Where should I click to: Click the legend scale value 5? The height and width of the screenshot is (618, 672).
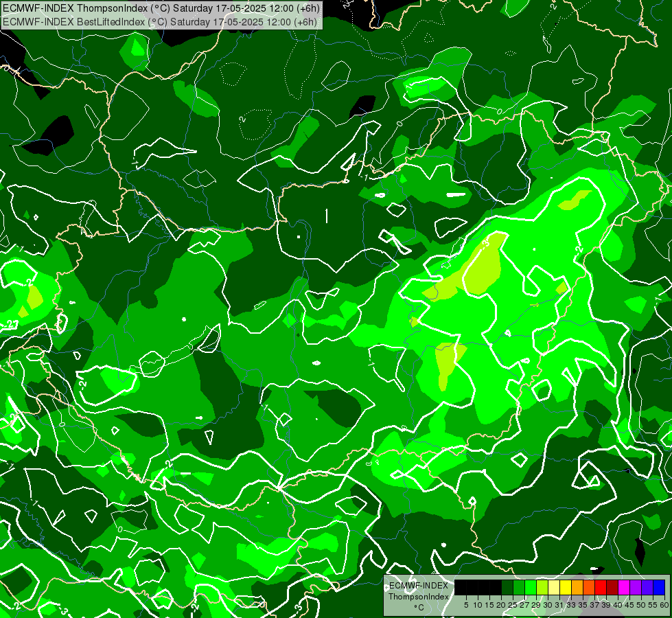point(466,605)
